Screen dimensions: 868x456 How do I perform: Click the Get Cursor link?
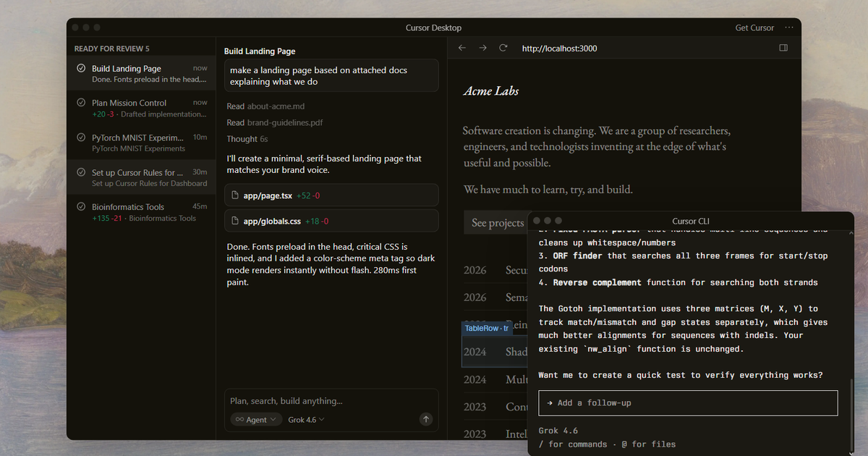point(754,28)
